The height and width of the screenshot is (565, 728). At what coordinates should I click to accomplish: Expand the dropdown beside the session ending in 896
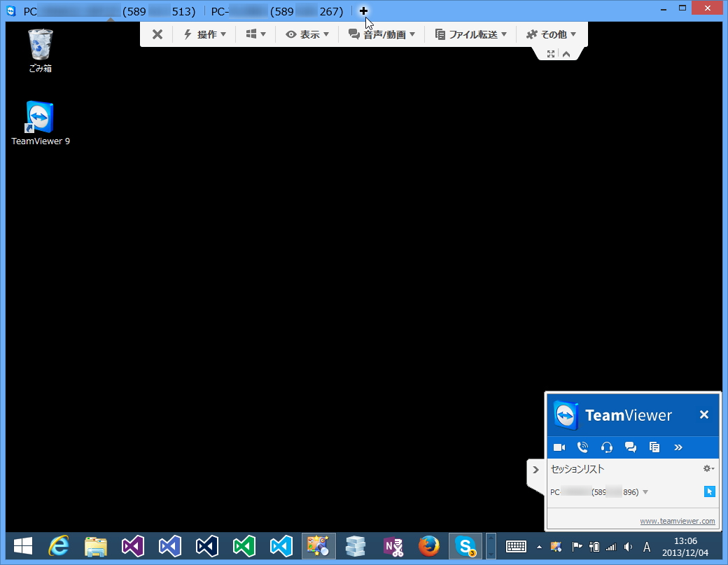pos(645,492)
